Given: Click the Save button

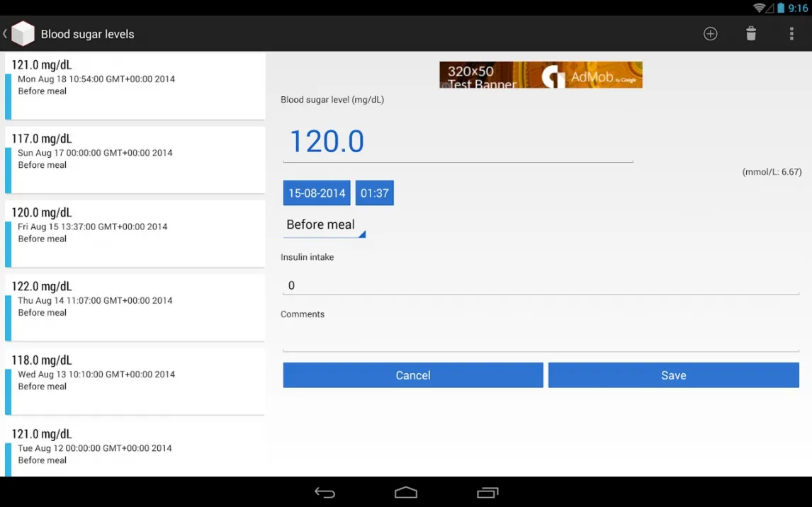Looking at the screenshot, I should point(673,375).
